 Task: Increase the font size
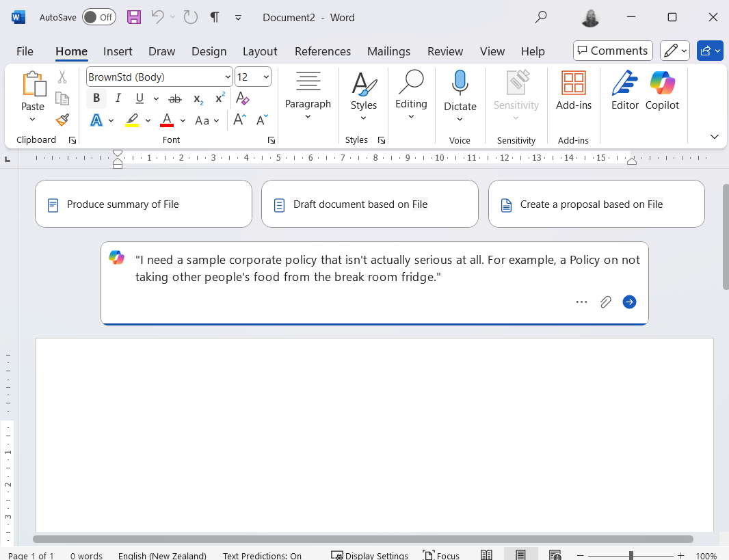239,120
